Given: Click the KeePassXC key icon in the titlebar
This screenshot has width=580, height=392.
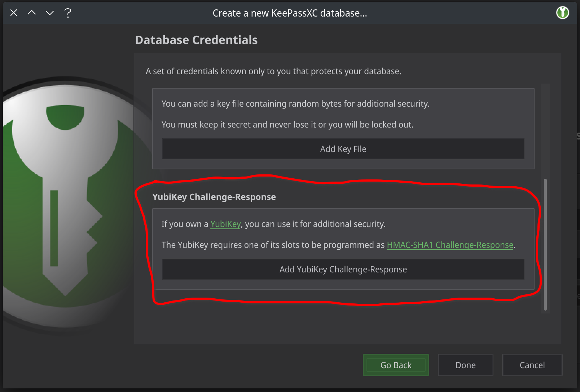Looking at the screenshot, I should click(562, 13).
